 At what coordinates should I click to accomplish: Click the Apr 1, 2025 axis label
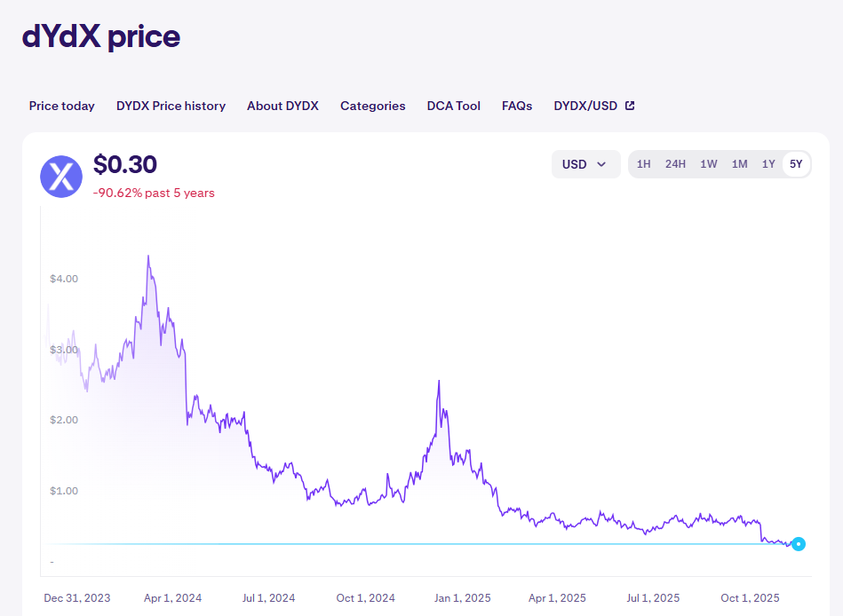click(x=557, y=597)
